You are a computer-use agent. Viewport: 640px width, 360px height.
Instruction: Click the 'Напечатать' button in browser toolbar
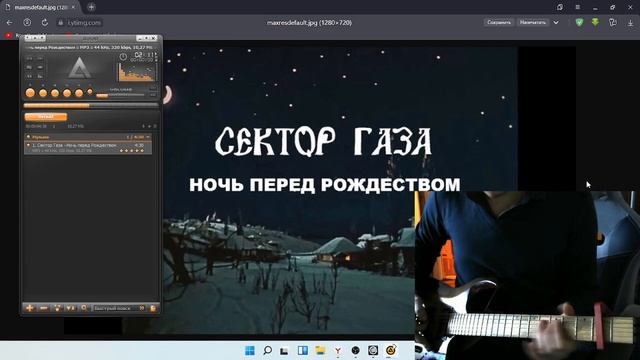tap(533, 22)
